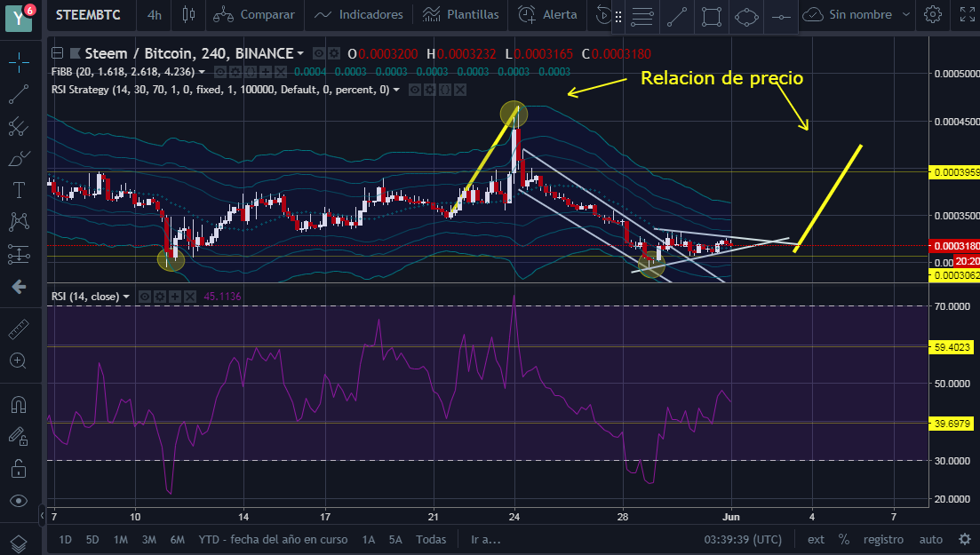The image size is (980, 555).
Task: Click the STEEMBTC symbol field
Action: (88, 14)
